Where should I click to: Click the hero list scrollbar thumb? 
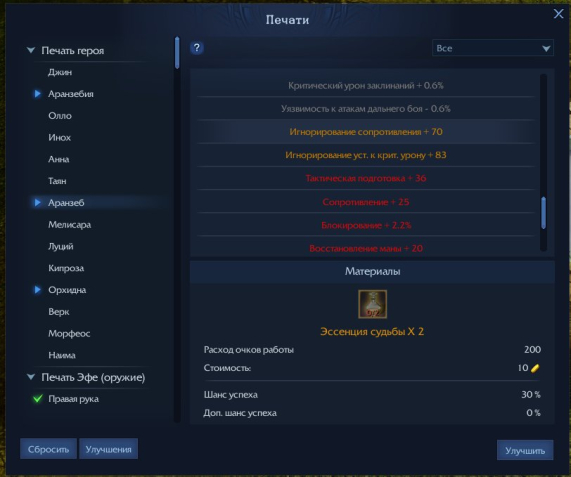tap(177, 53)
